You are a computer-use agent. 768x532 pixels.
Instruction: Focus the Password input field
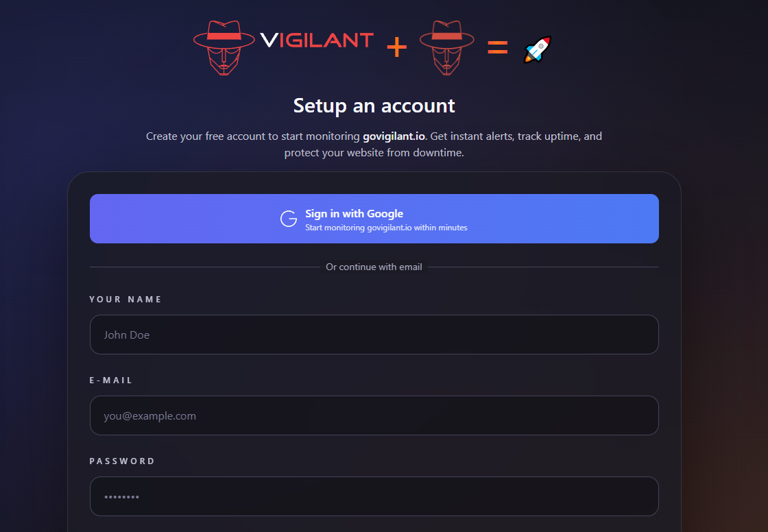pos(374,496)
